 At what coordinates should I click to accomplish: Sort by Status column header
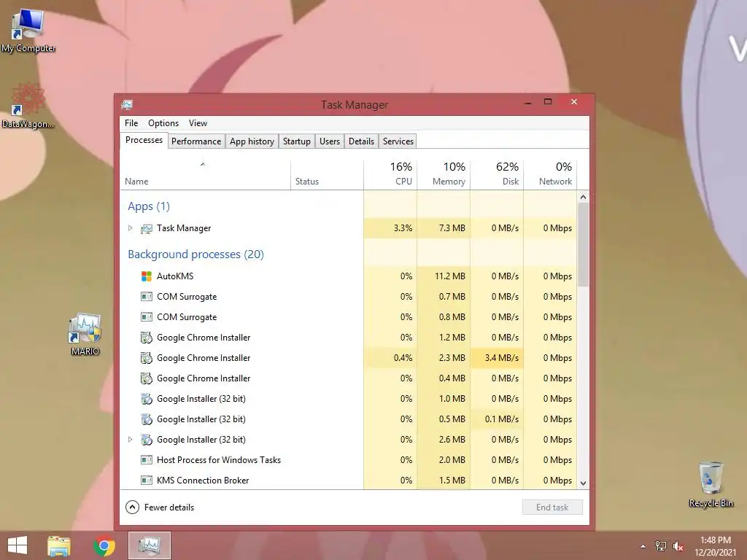point(328,175)
